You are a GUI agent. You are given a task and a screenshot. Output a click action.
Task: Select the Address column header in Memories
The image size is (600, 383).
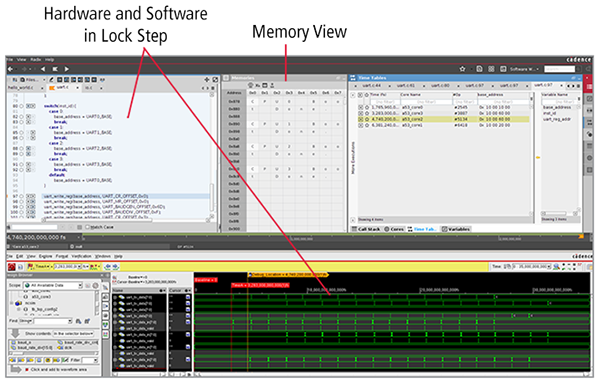[234, 93]
